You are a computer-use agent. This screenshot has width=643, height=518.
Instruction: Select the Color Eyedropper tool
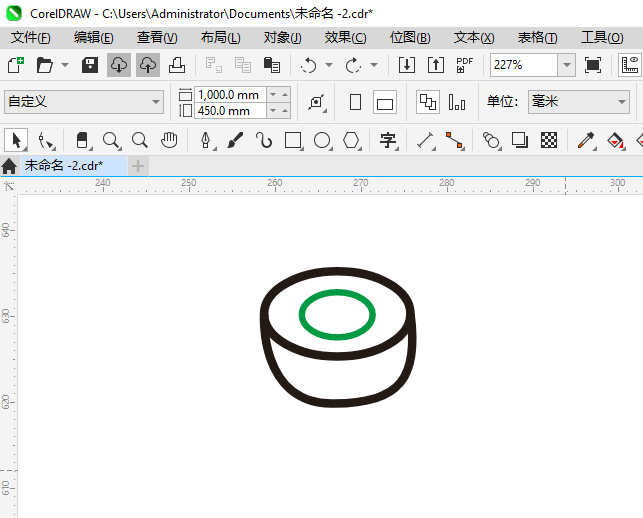coord(586,140)
